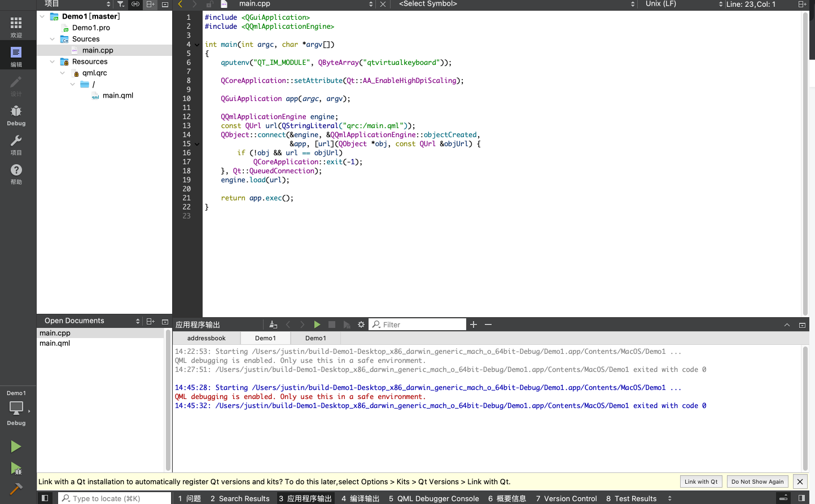The image size is (815, 504).
Task: Run the project with the green Run button
Action: point(16,446)
